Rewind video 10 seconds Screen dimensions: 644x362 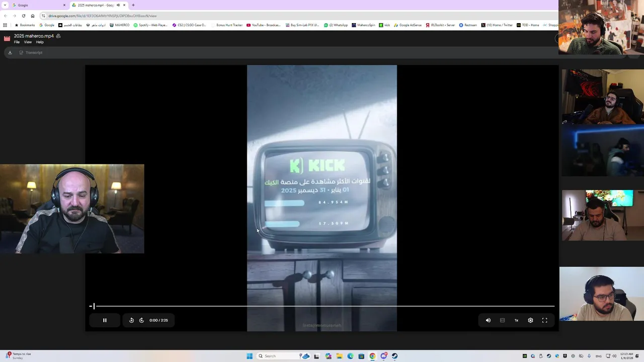tap(131, 320)
